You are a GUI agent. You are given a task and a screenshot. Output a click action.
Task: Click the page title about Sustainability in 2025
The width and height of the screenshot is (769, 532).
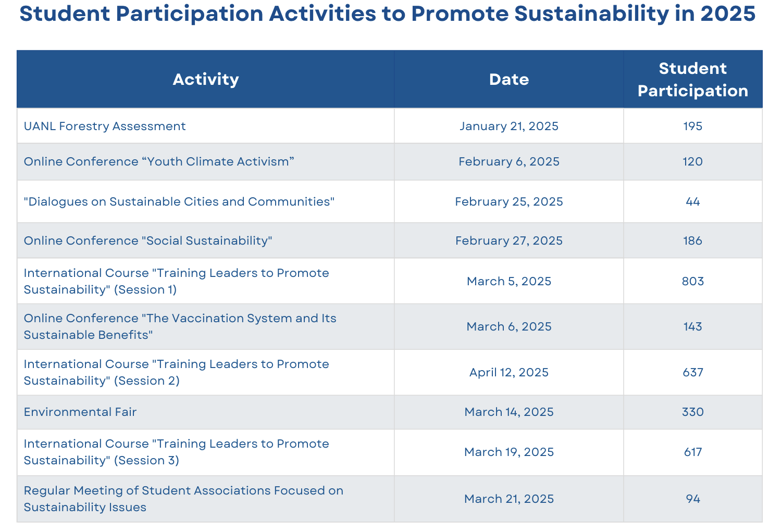tap(388, 14)
